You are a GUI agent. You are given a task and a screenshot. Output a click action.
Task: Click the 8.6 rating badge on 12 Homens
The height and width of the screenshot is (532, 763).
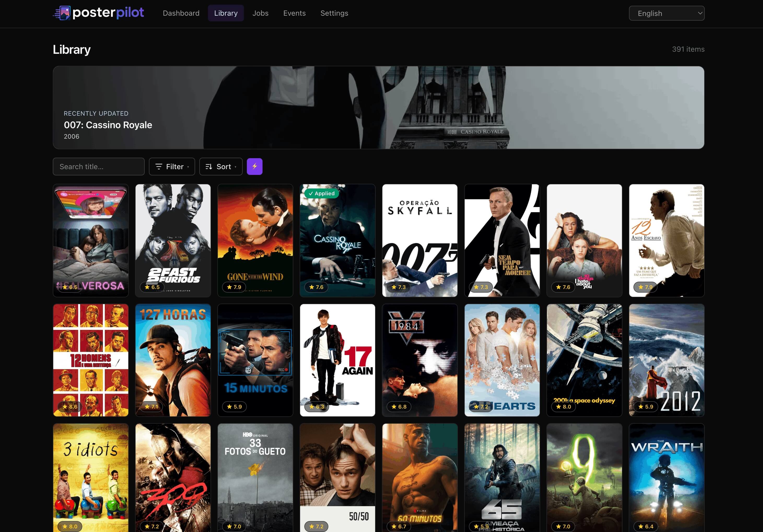click(x=70, y=406)
